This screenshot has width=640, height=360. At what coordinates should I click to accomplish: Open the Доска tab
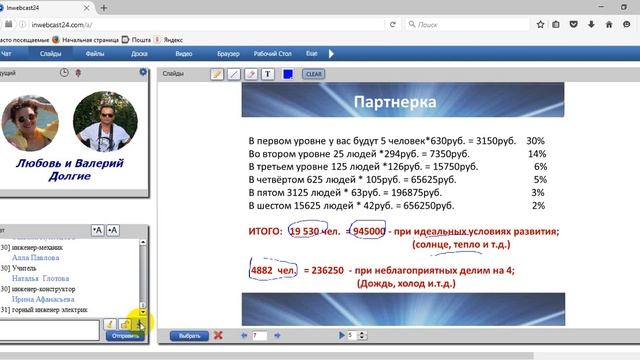[139, 53]
